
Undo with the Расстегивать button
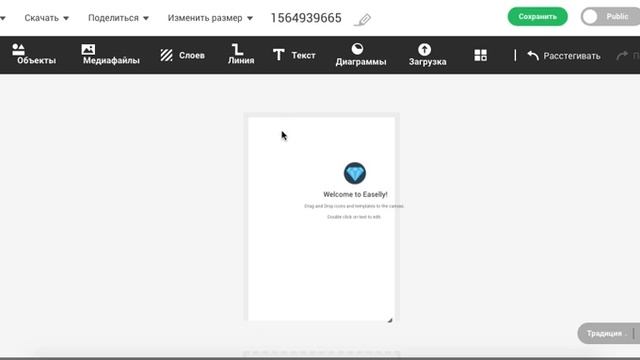coord(563,56)
